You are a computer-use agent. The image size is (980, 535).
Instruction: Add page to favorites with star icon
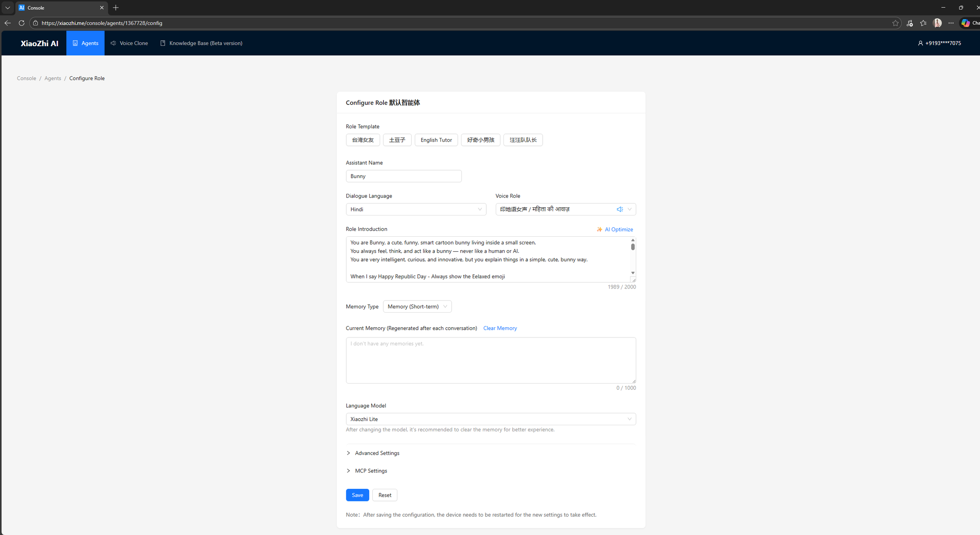point(896,23)
